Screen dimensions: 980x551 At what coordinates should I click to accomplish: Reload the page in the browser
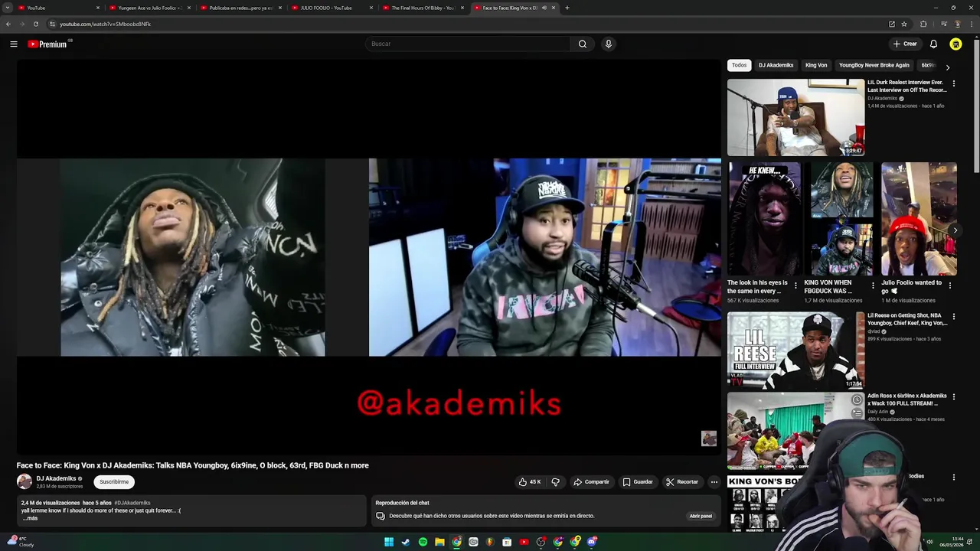point(35,24)
